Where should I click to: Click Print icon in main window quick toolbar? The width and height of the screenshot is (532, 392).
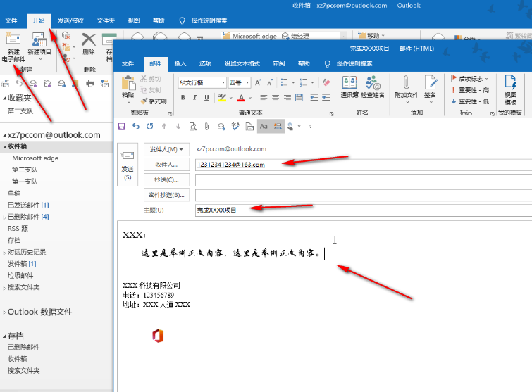[90, 83]
